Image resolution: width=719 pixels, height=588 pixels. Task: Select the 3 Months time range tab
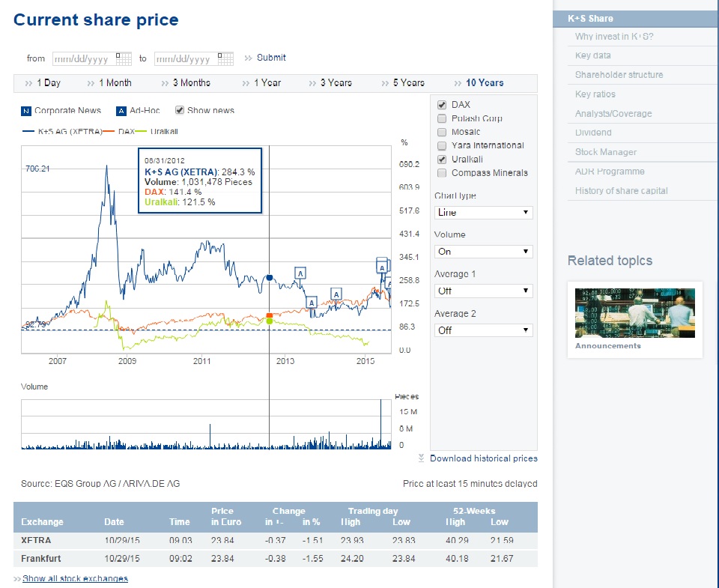pos(191,83)
